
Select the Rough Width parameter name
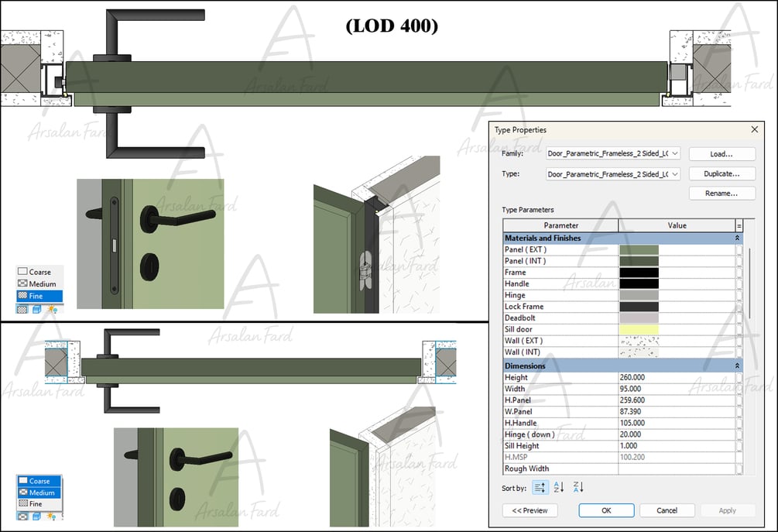tap(527, 469)
